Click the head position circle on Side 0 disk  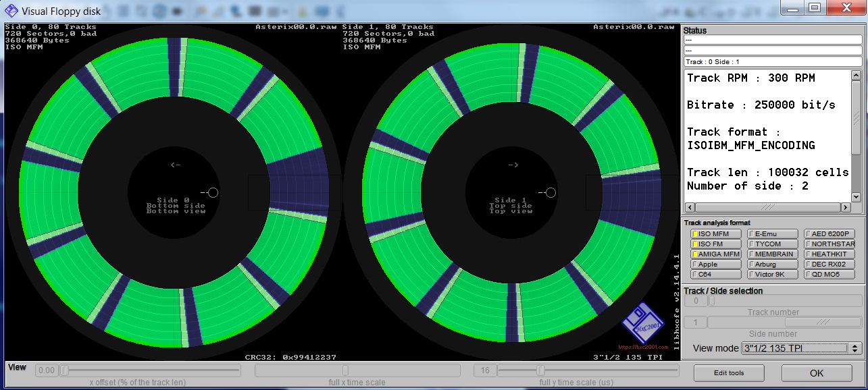click(213, 193)
